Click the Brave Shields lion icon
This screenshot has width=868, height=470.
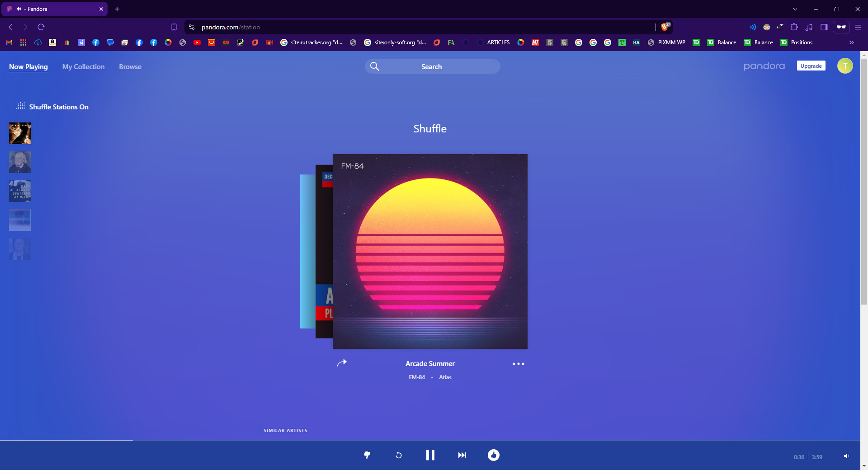[x=665, y=27]
